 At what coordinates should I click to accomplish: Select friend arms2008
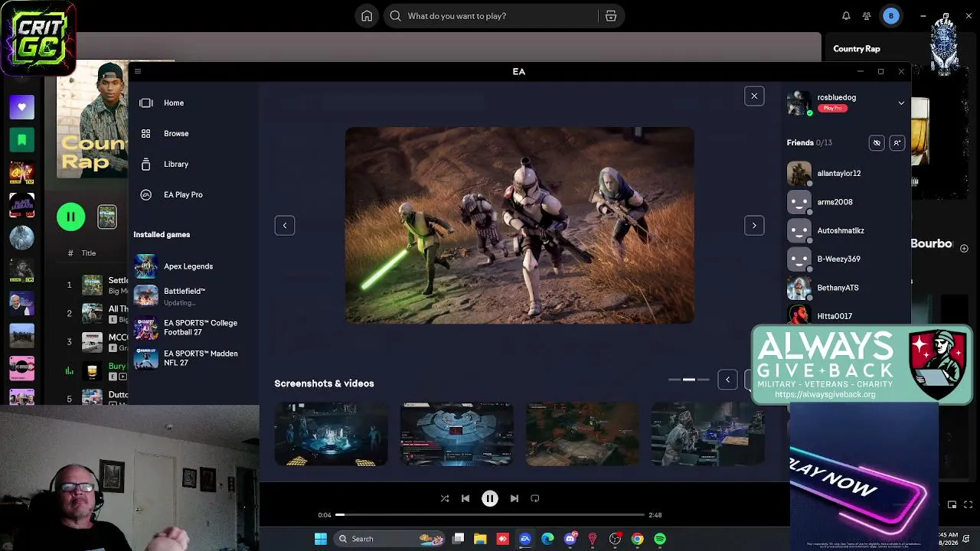tap(835, 202)
